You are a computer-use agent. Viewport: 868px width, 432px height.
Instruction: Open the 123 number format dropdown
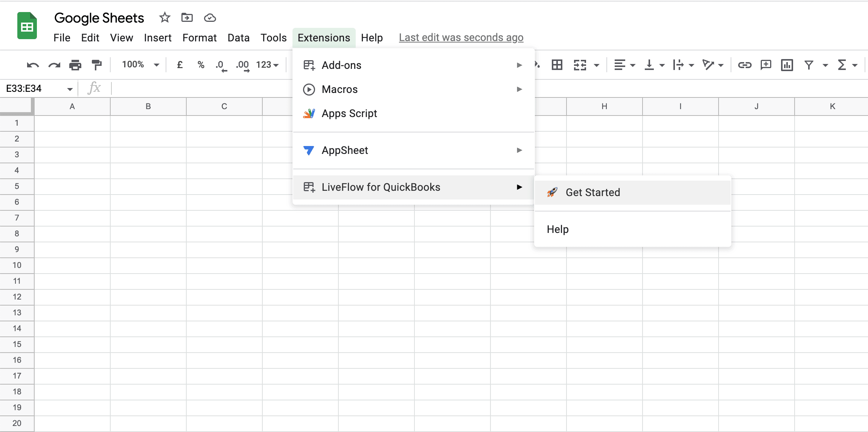(x=267, y=65)
